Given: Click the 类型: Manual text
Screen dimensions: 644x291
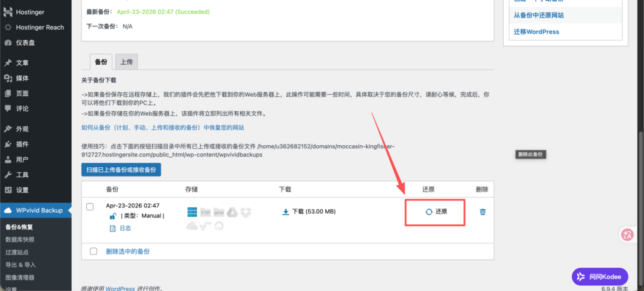Looking at the screenshot, I should 143,216.
